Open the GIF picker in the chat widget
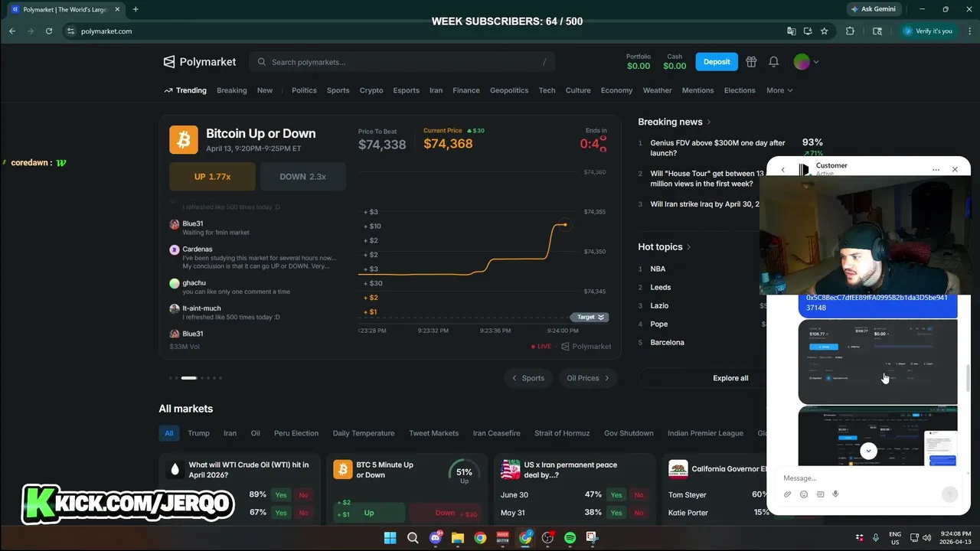Screen dimensions: 980x551 pos(820,494)
